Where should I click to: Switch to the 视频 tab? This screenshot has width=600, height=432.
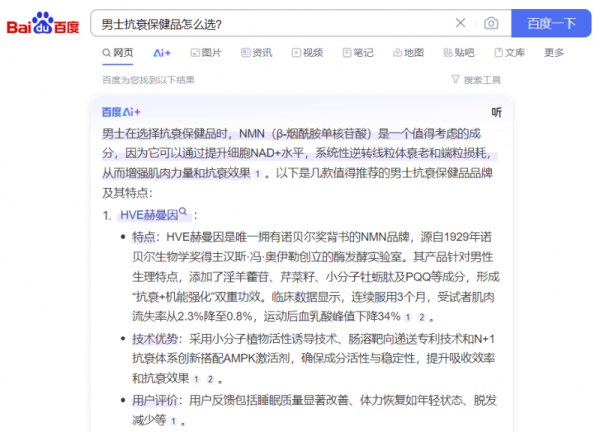[x=307, y=52]
